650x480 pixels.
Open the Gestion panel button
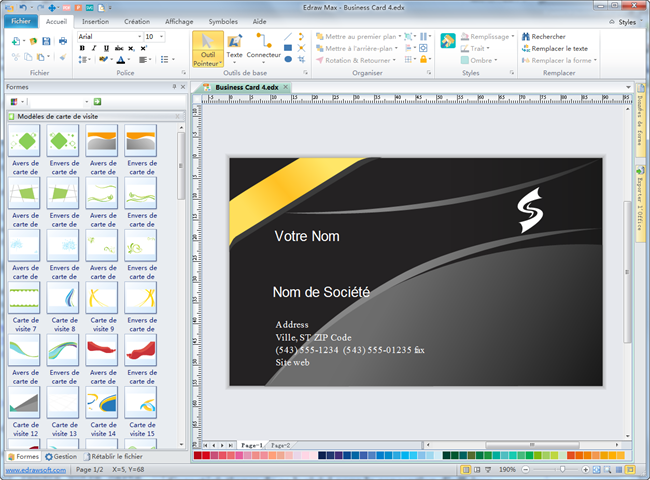click(x=61, y=456)
